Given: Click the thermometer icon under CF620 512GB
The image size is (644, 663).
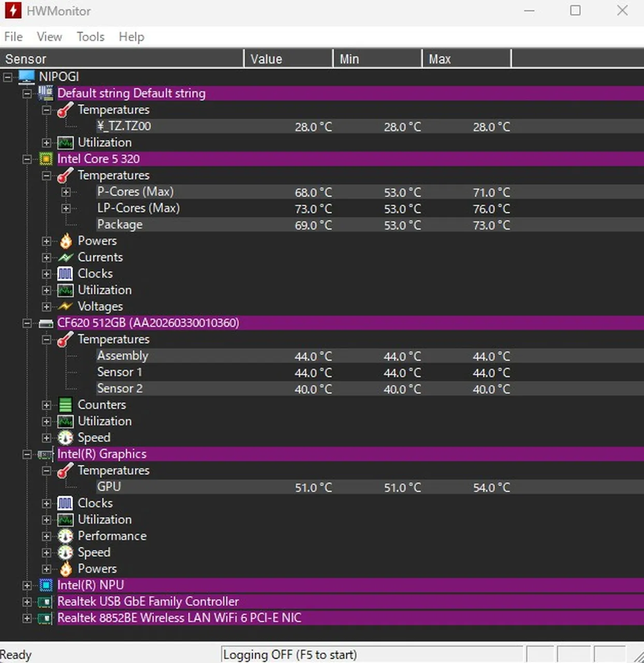Looking at the screenshot, I should tap(65, 339).
